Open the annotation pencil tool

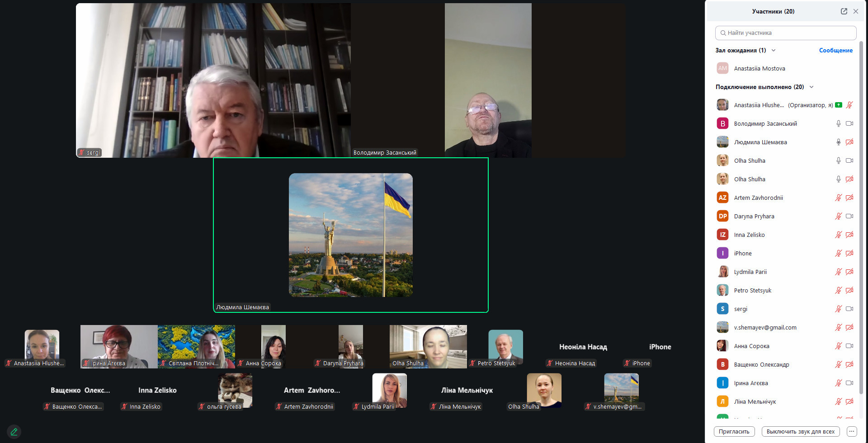coord(14,432)
